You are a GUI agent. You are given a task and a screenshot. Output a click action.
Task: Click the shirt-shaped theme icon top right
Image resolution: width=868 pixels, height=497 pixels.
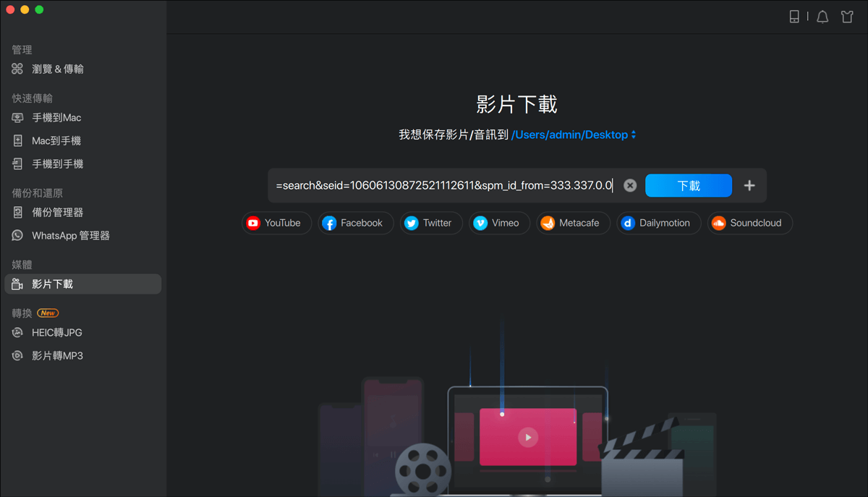[x=847, y=16]
